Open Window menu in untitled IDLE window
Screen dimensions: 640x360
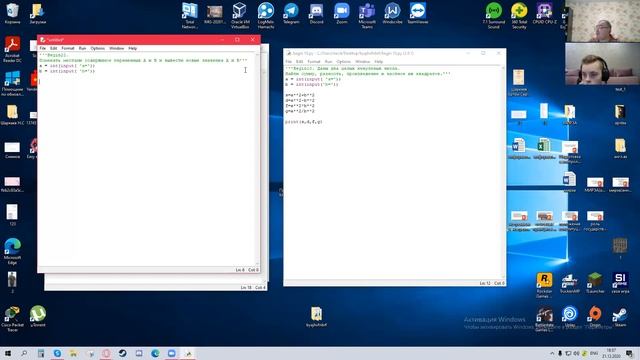[116, 48]
